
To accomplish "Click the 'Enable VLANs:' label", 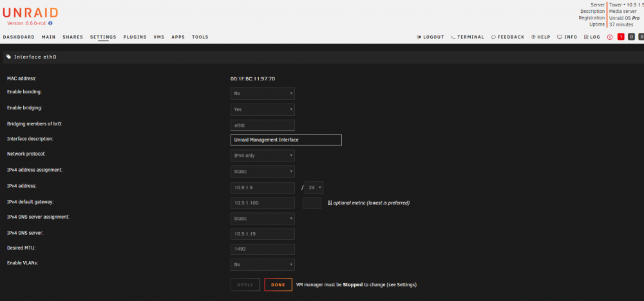I will coord(23,263).
